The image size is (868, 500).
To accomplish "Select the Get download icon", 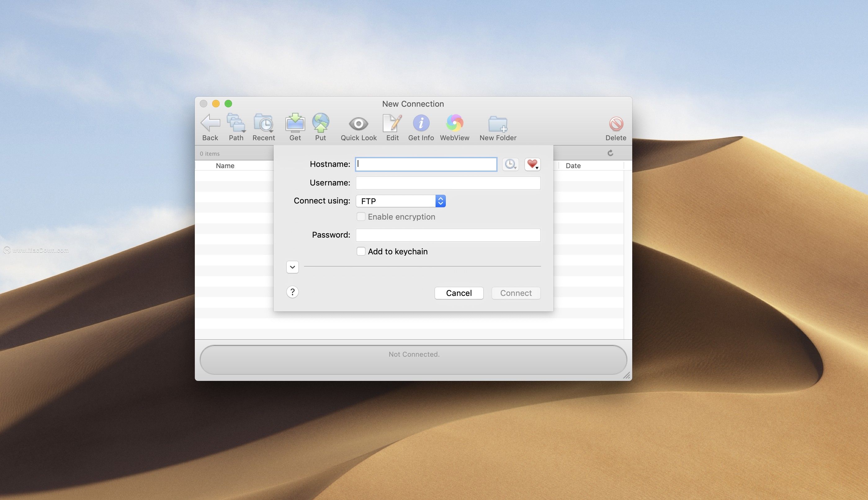I will tap(295, 123).
